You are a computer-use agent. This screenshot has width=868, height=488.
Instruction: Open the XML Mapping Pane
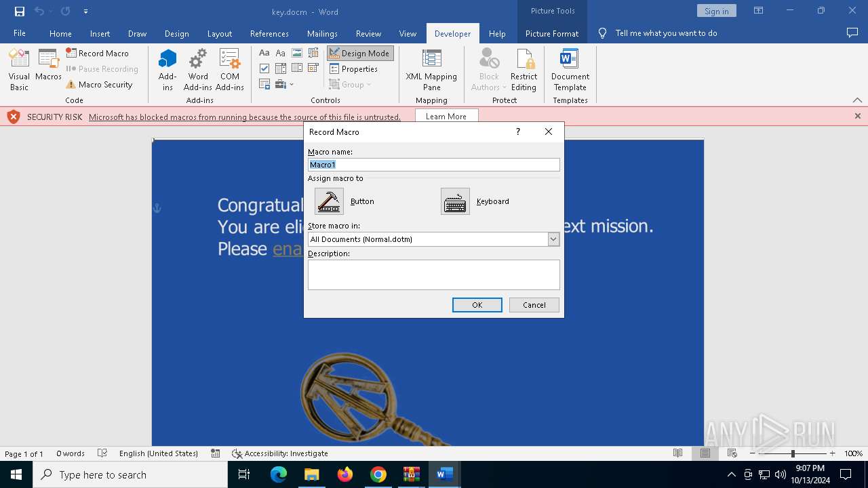[x=431, y=70]
